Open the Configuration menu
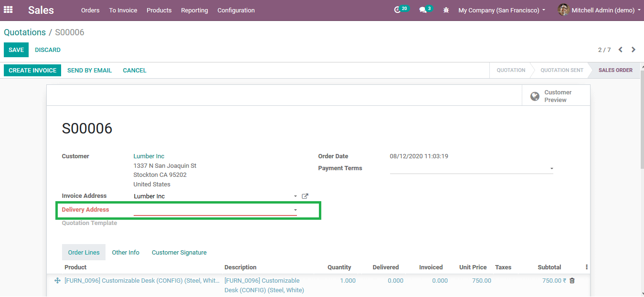This screenshot has height=297, width=644. click(236, 10)
